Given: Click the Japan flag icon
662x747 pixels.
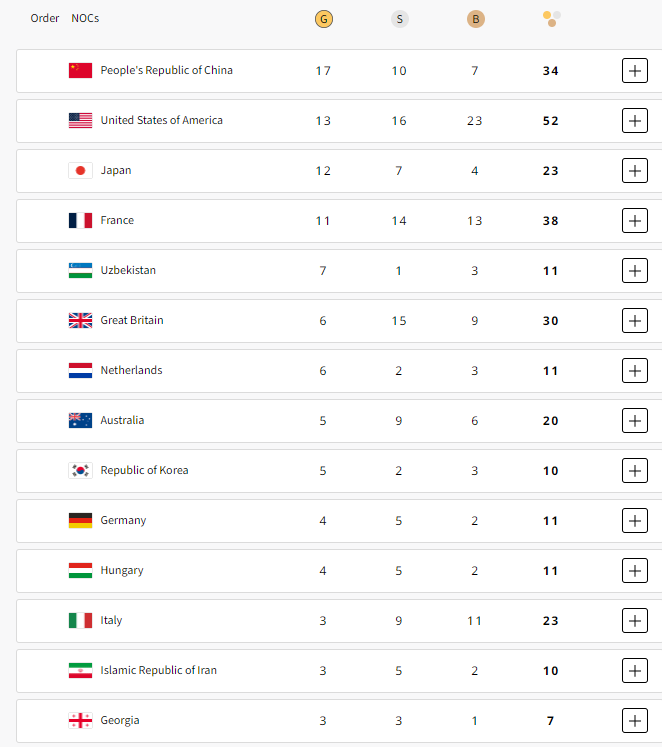Looking at the screenshot, I should point(80,171).
